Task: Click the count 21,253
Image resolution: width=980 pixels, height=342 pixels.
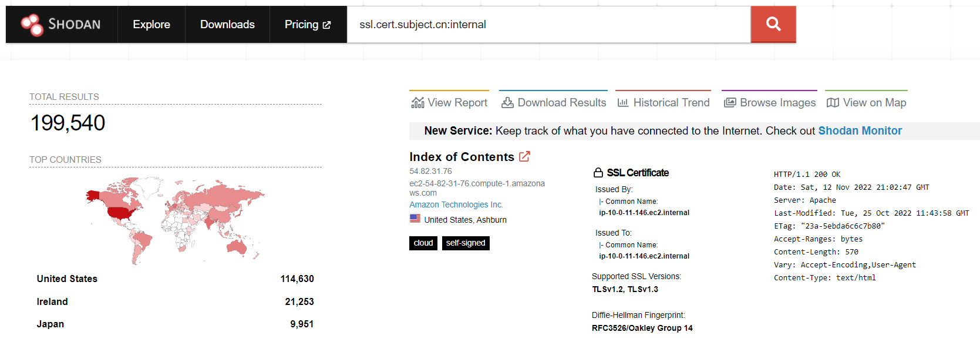Action: coord(299,301)
